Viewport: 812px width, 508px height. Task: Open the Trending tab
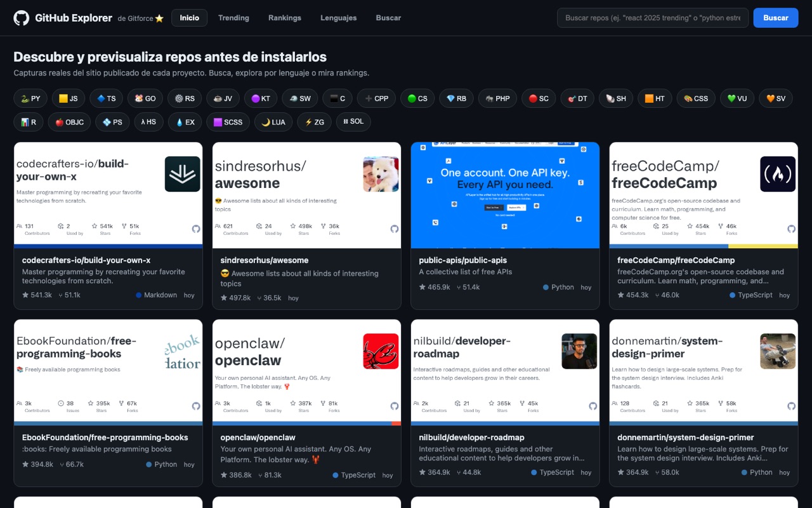pyautogui.click(x=233, y=18)
